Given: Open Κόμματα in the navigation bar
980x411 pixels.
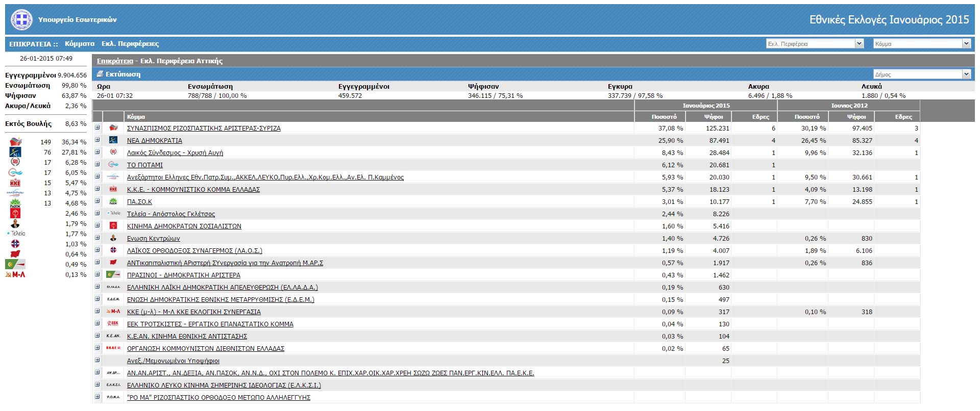Looking at the screenshot, I should click(x=80, y=44).
